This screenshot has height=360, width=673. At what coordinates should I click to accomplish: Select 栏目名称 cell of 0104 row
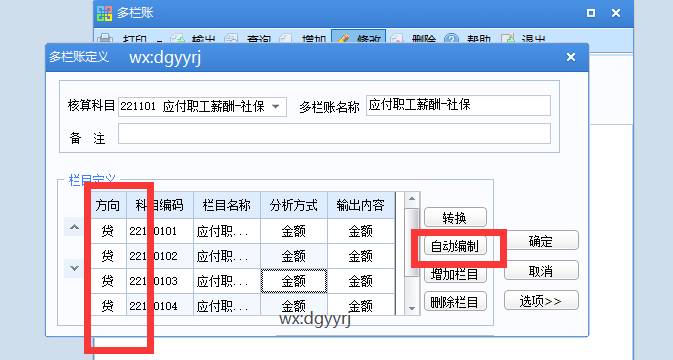pos(227,305)
